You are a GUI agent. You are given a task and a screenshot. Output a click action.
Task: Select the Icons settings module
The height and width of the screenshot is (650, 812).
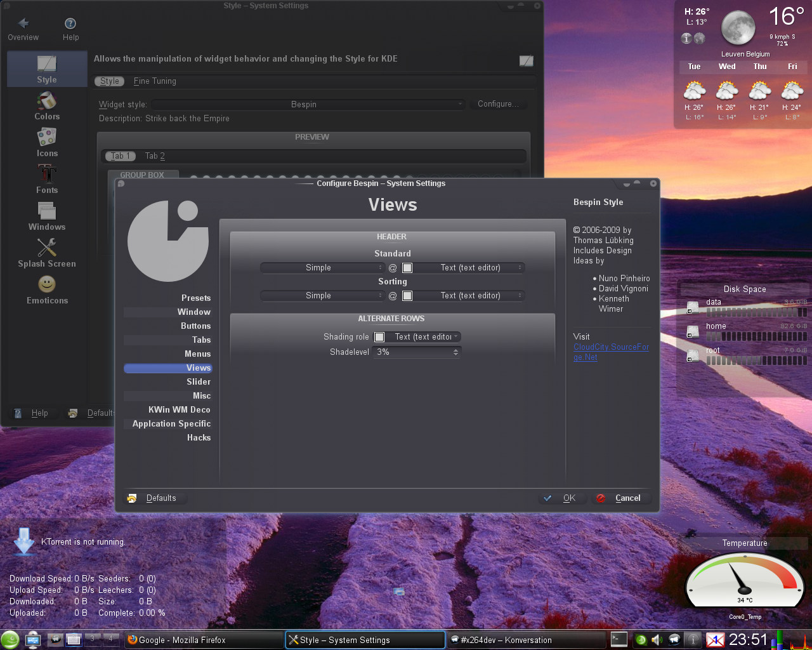coord(47,143)
